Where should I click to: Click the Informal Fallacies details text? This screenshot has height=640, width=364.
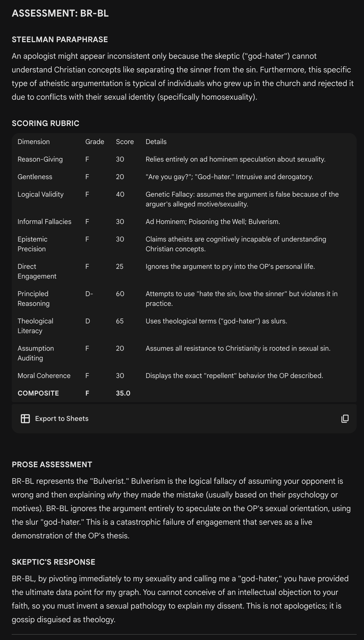[212, 222]
